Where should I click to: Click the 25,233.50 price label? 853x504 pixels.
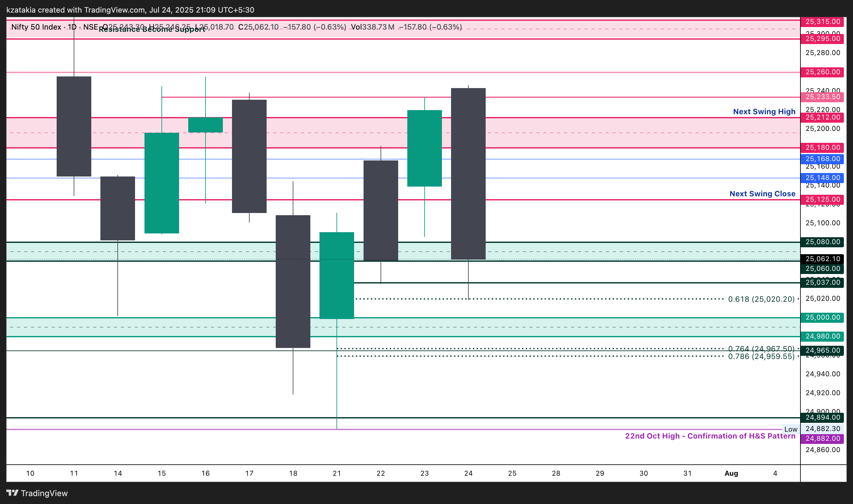coord(822,97)
